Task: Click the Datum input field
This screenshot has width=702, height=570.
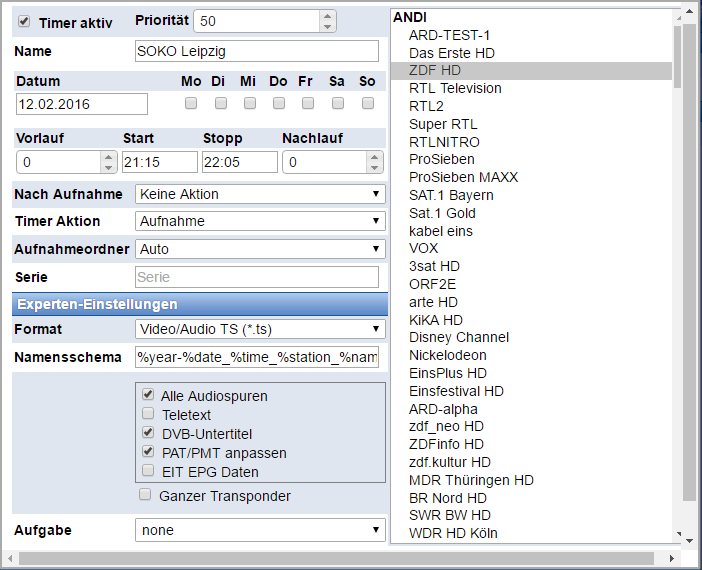Action: [x=81, y=104]
